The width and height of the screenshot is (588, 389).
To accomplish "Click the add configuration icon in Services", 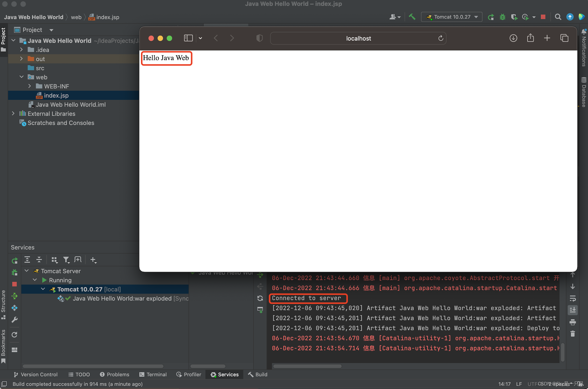I will click(93, 260).
